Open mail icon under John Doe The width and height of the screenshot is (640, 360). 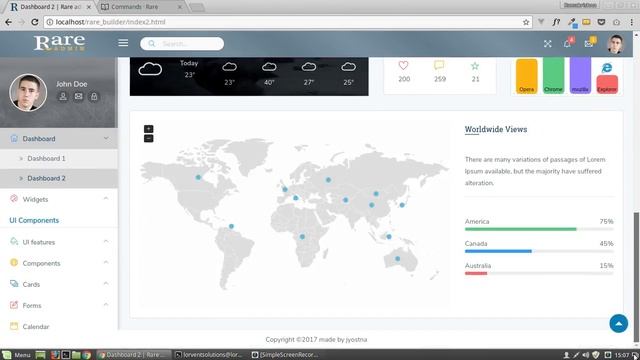(x=78, y=96)
